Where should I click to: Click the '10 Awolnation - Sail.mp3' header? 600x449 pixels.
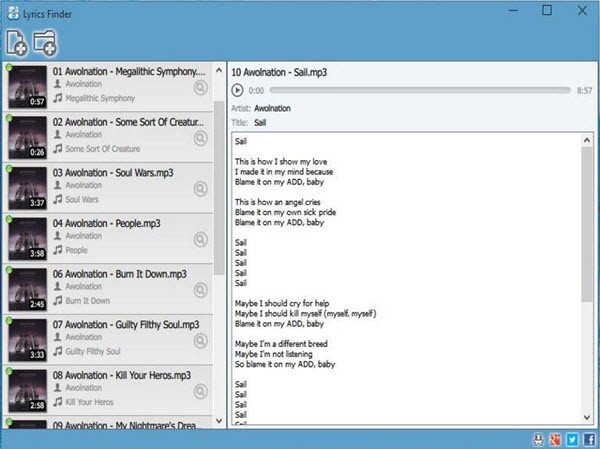click(x=279, y=72)
